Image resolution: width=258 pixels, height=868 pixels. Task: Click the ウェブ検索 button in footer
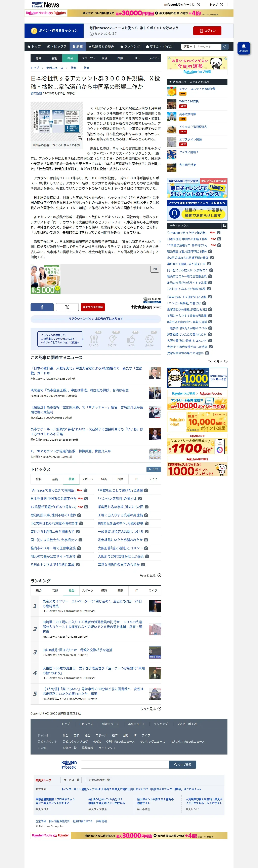(x=183, y=765)
